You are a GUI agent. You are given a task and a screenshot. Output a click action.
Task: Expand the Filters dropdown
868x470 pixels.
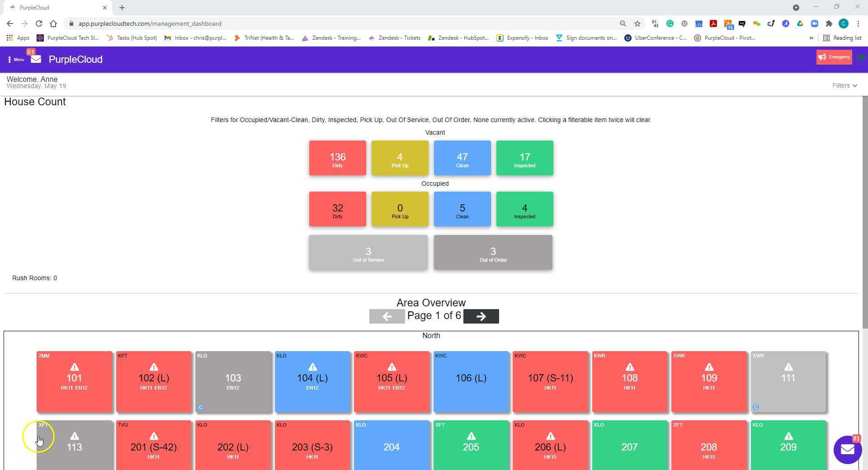(x=844, y=85)
